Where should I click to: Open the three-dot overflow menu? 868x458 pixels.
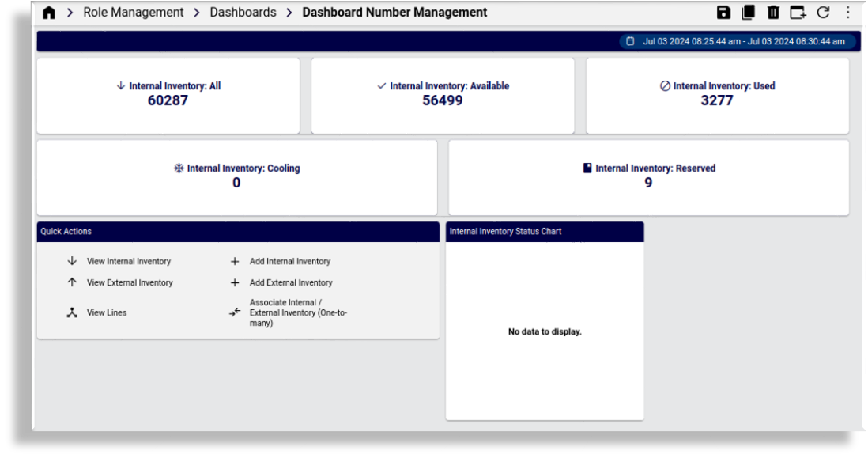(x=847, y=12)
